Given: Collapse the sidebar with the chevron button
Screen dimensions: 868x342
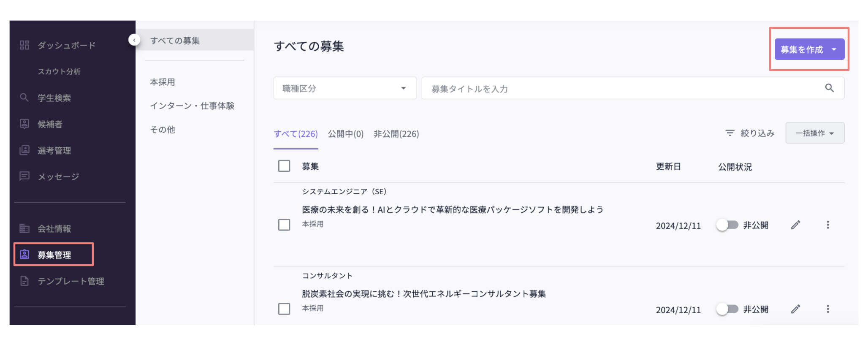Looking at the screenshot, I should 134,40.
